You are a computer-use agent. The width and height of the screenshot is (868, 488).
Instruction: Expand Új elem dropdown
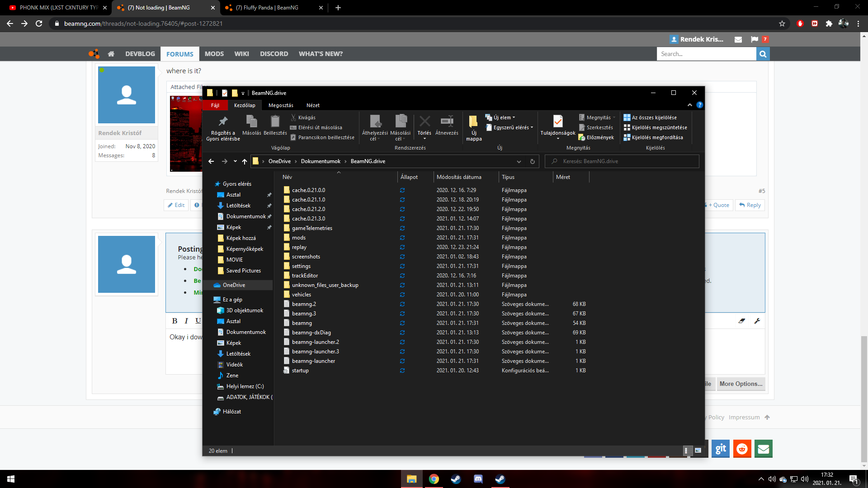500,117
